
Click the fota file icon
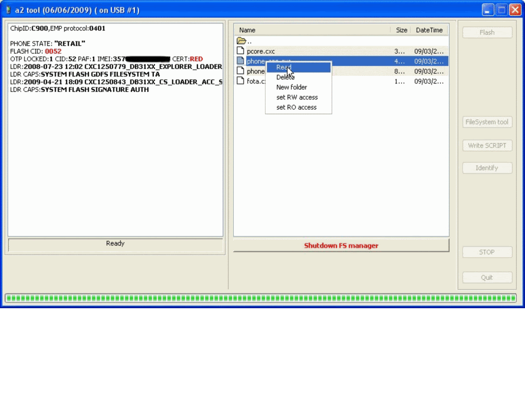pos(241,81)
